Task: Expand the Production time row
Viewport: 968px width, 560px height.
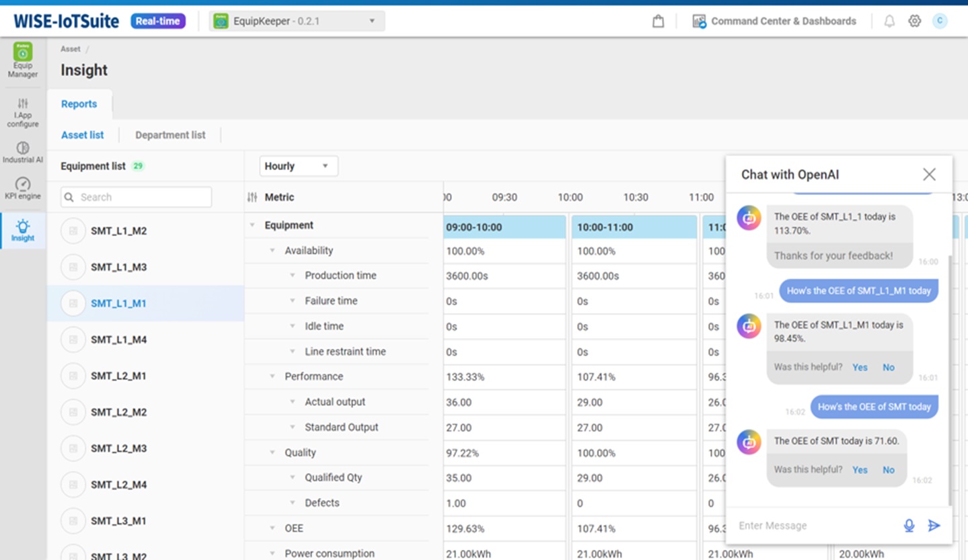Action: coord(293,276)
